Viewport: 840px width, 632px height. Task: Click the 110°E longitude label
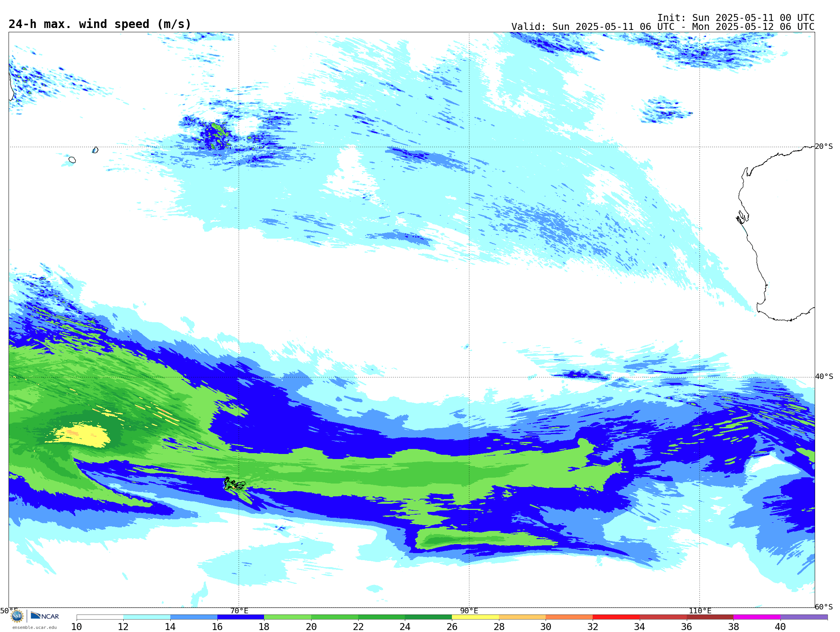[700, 611]
